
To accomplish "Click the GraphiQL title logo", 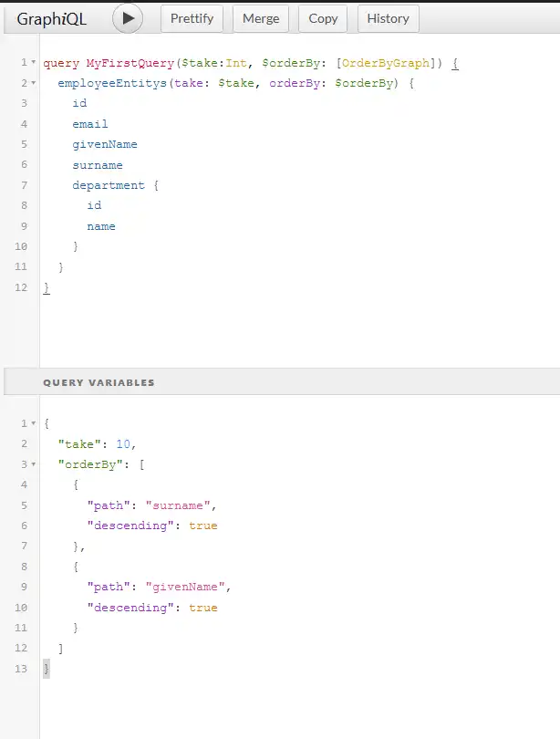I will [50, 18].
